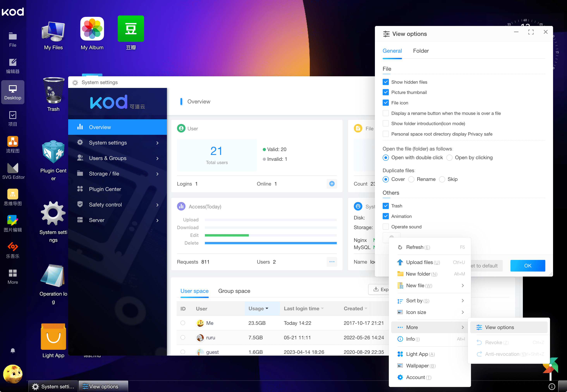Open the mind map (思维导图) tool

click(x=13, y=197)
